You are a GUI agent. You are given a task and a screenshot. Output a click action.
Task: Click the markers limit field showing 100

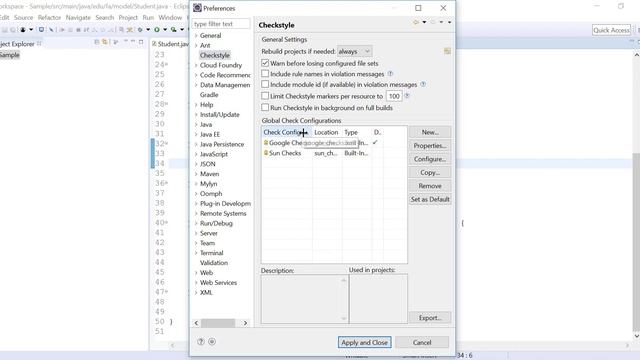(394, 96)
